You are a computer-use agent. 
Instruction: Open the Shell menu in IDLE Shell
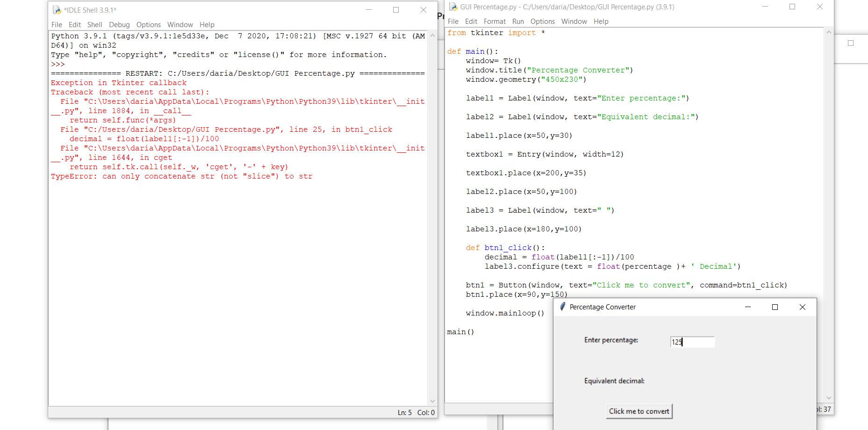[95, 25]
